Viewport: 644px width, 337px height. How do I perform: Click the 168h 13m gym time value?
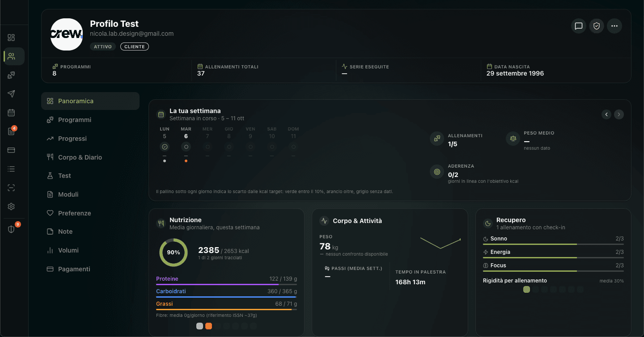(410, 282)
